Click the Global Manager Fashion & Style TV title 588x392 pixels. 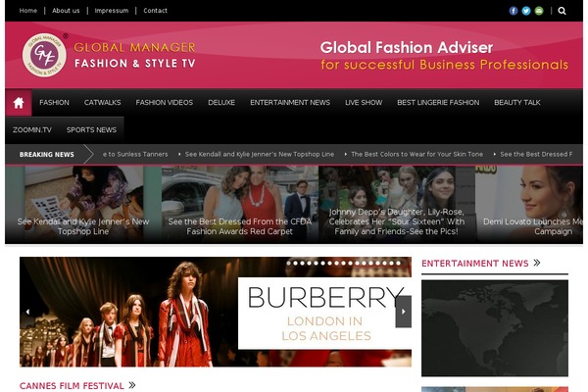coord(134,55)
